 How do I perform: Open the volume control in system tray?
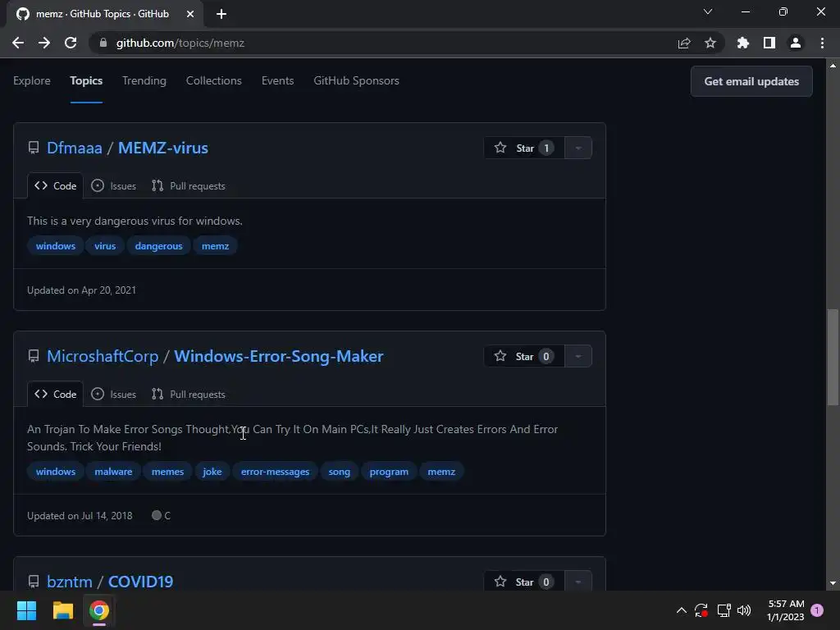(x=744, y=610)
